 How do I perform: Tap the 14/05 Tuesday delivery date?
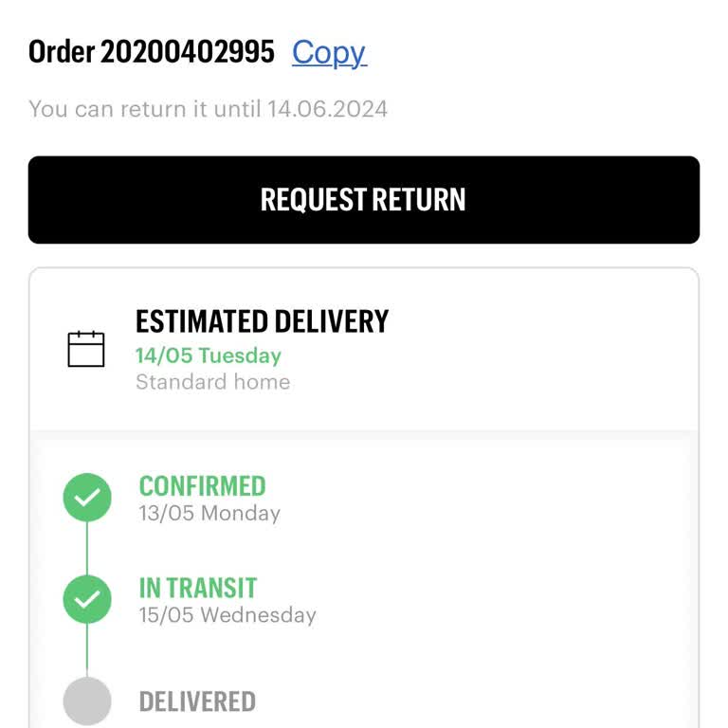pyautogui.click(x=209, y=355)
